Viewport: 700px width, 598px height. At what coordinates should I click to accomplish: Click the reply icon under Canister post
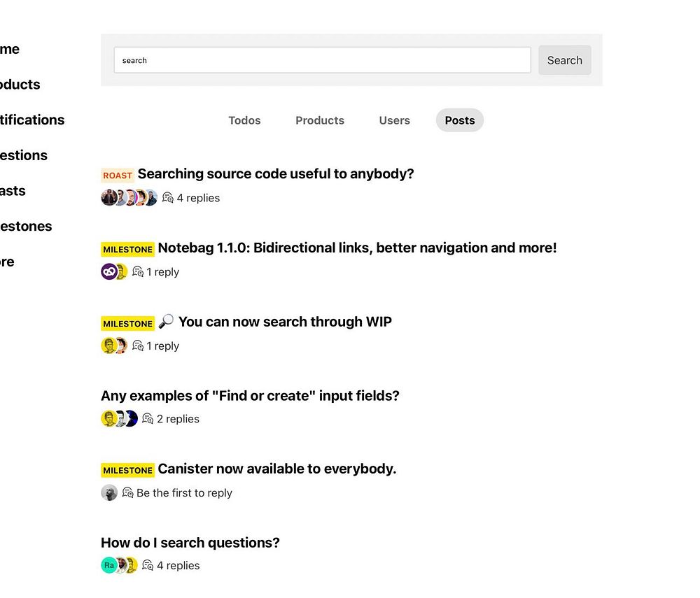pyautogui.click(x=127, y=493)
